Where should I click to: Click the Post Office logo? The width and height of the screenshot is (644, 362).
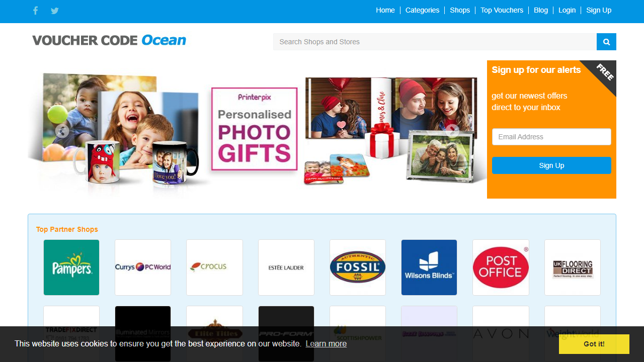click(x=501, y=267)
